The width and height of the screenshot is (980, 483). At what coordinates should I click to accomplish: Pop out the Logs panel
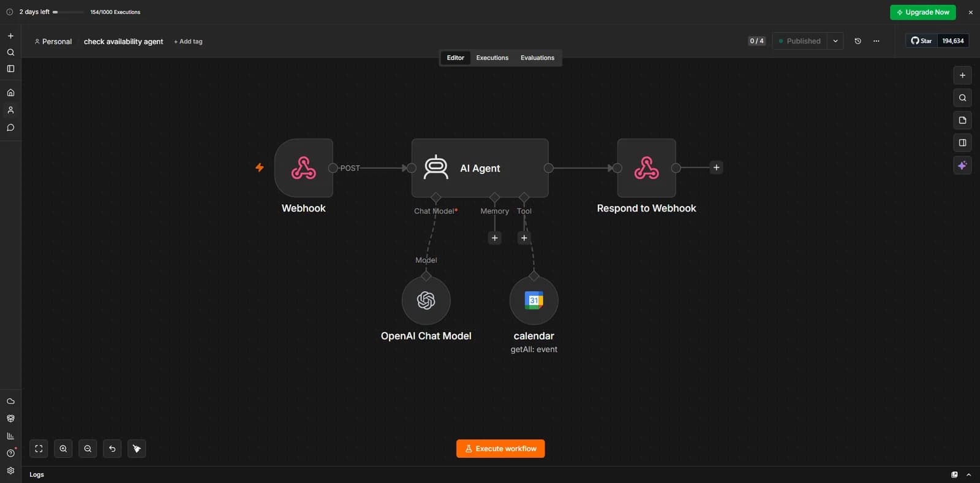coord(954,474)
